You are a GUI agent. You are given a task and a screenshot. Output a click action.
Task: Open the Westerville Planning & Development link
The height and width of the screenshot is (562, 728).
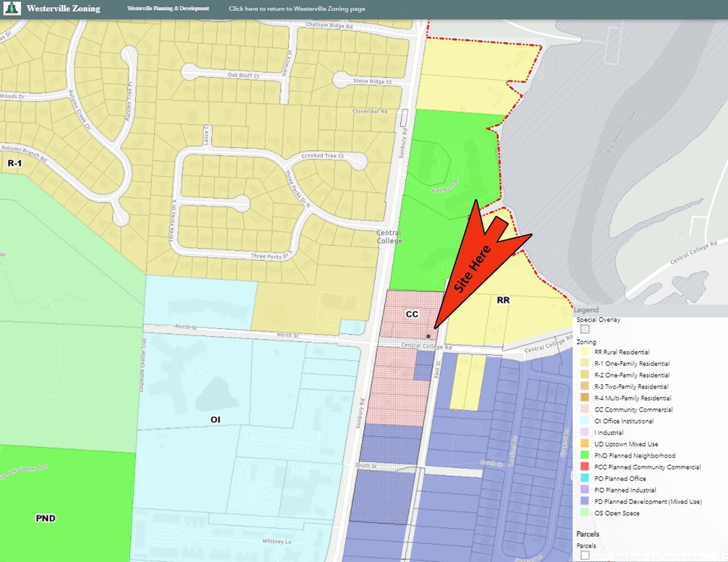[x=168, y=9]
